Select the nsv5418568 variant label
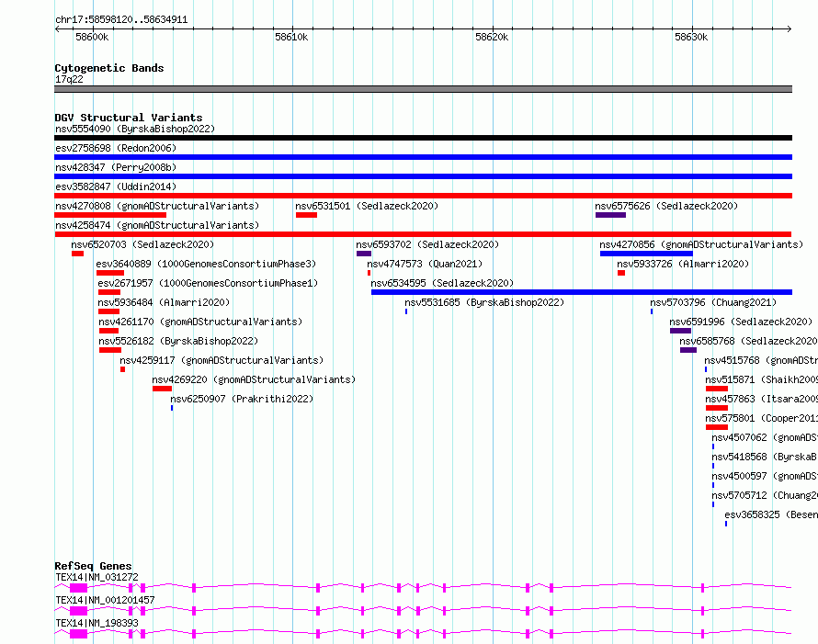The image size is (818, 644). coord(765,457)
